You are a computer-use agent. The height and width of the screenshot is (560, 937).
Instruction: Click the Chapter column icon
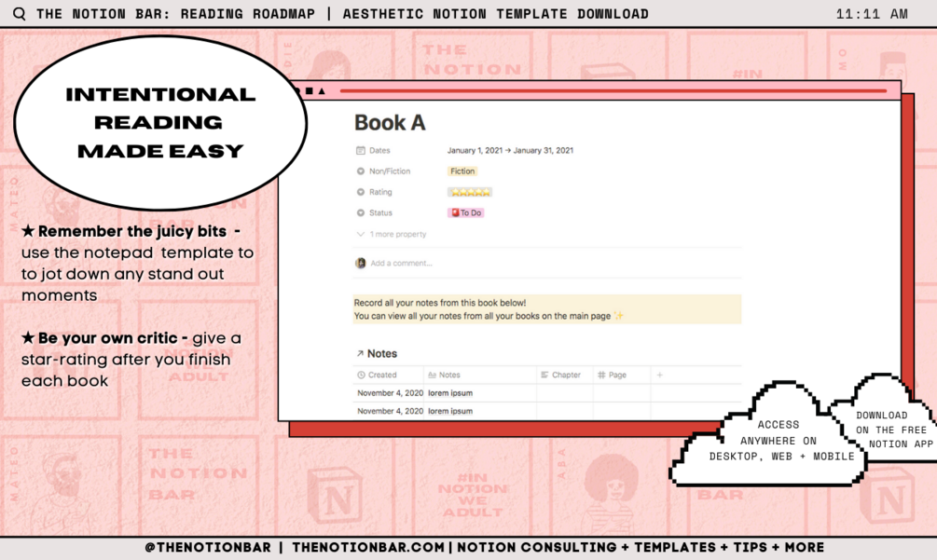click(x=544, y=375)
